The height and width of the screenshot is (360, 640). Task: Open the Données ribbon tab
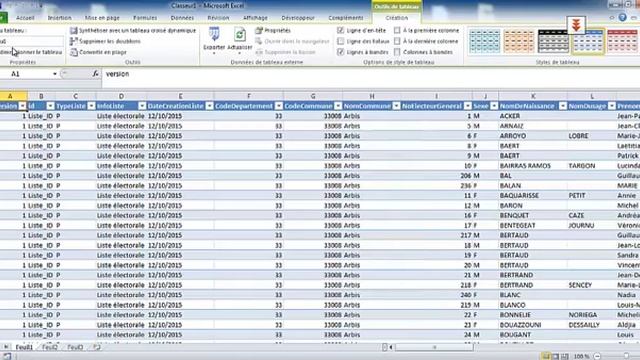[x=182, y=18]
